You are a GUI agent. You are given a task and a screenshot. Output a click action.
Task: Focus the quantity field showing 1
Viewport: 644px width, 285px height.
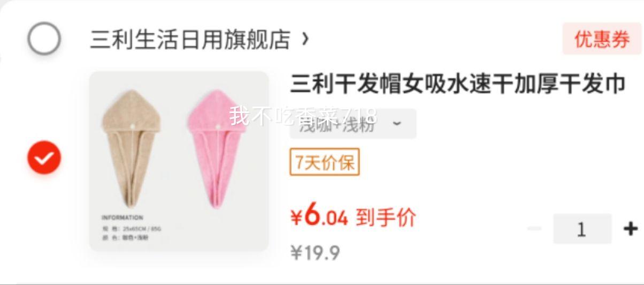click(x=582, y=229)
